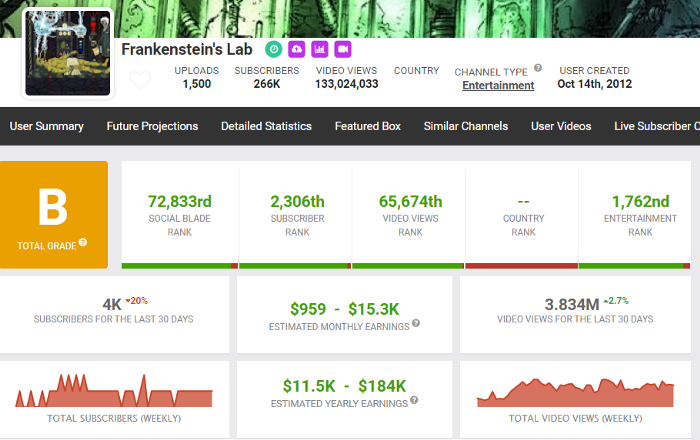The width and height of the screenshot is (700, 440).
Task: Click the purple video camera icon
Action: tap(342, 49)
